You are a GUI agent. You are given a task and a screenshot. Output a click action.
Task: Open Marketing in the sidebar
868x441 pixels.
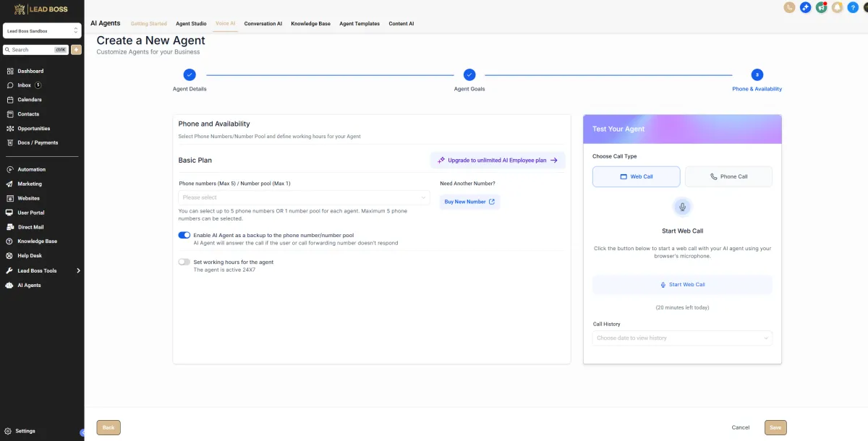30,184
